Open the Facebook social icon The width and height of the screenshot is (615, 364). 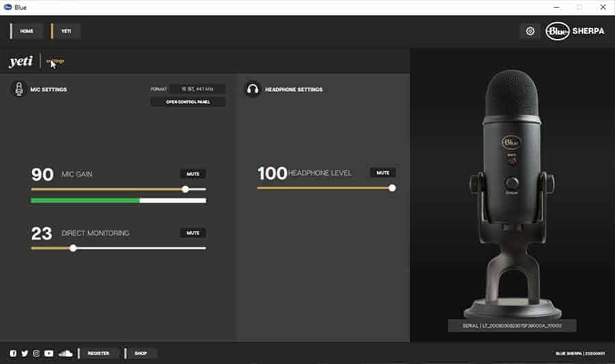pos(14,353)
